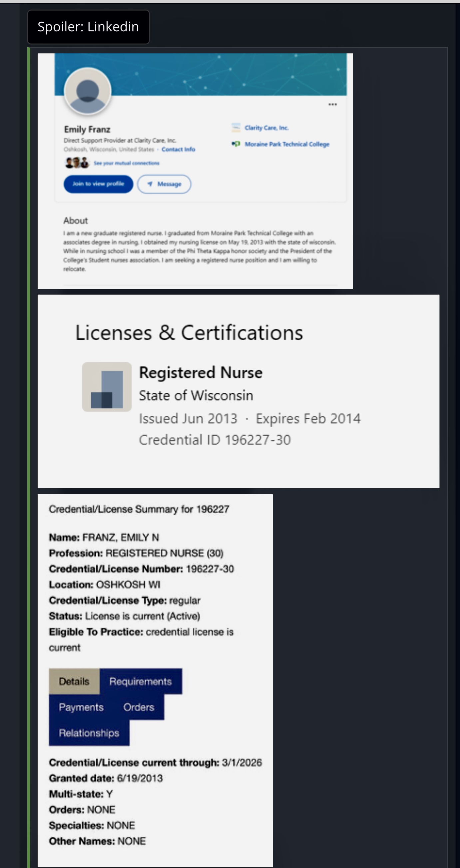Click the Registered Nurse certification title
The width and height of the screenshot is (460, 868).
pos(201,373)
